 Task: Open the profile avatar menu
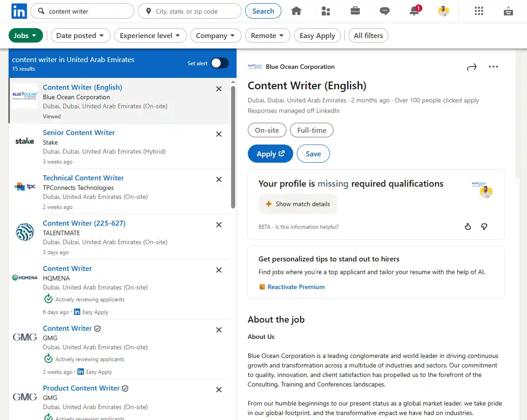[x=444, y=11]
